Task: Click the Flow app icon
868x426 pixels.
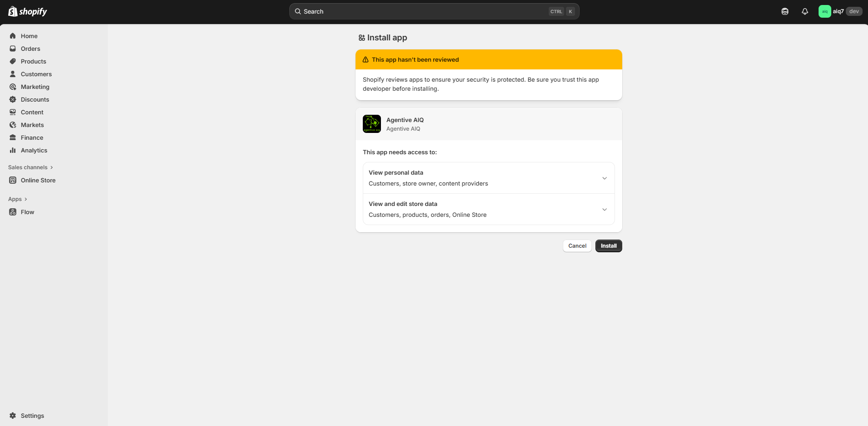Action: (13, 212)
